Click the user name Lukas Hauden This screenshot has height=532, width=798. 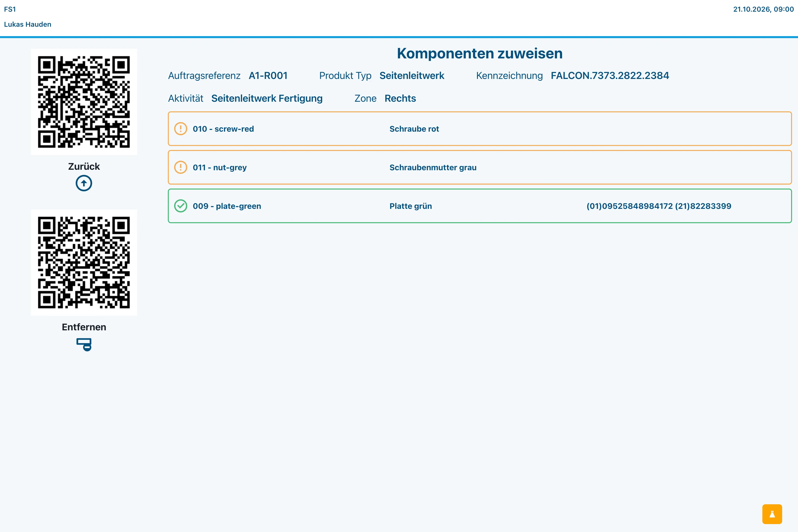coord(27,24)
